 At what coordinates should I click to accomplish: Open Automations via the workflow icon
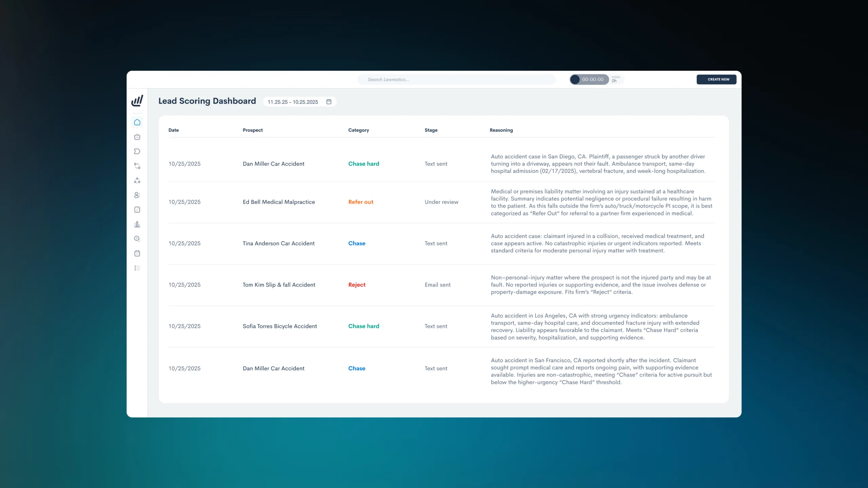[x=137, y=166]
